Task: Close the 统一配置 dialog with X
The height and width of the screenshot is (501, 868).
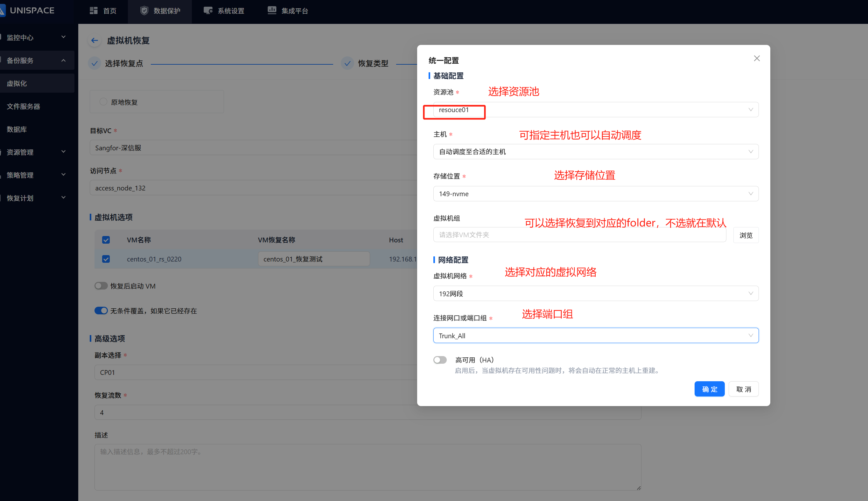Action: (757, 59)
